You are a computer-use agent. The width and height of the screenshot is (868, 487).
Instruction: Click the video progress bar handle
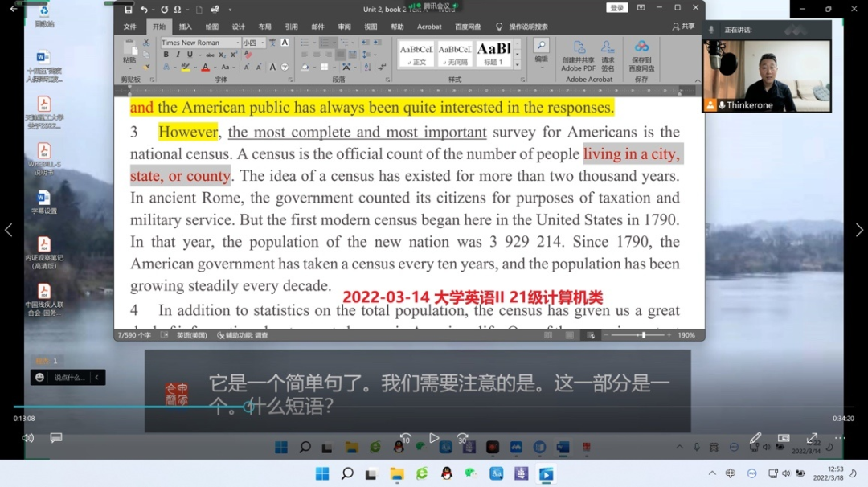pyautogui.click(x=248, y=407)
